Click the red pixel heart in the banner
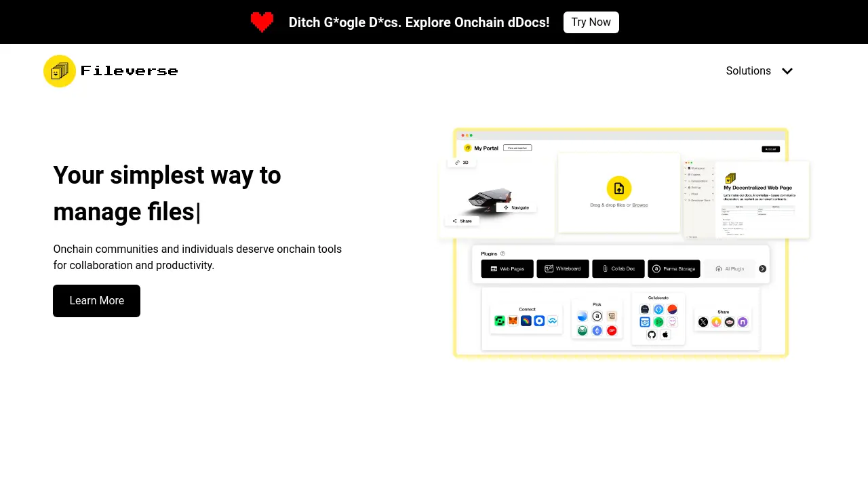Image resolution: width=868 pixels, height=488 pixels. click(x=262, y=22)
